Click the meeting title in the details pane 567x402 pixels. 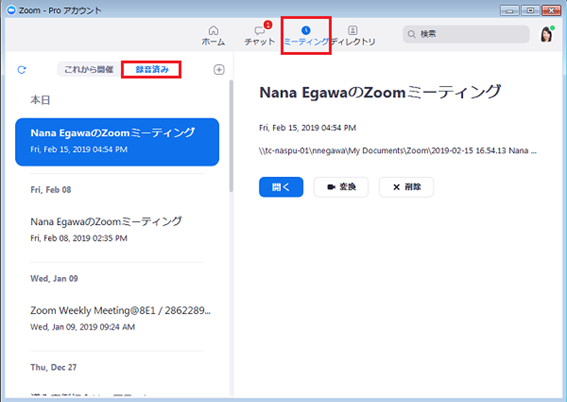tap(380, 93)
